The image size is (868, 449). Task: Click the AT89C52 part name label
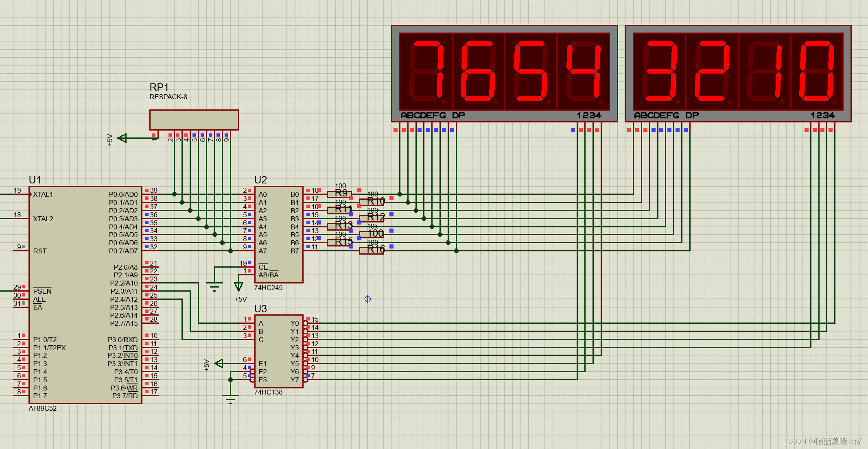(x=43, y=408)
